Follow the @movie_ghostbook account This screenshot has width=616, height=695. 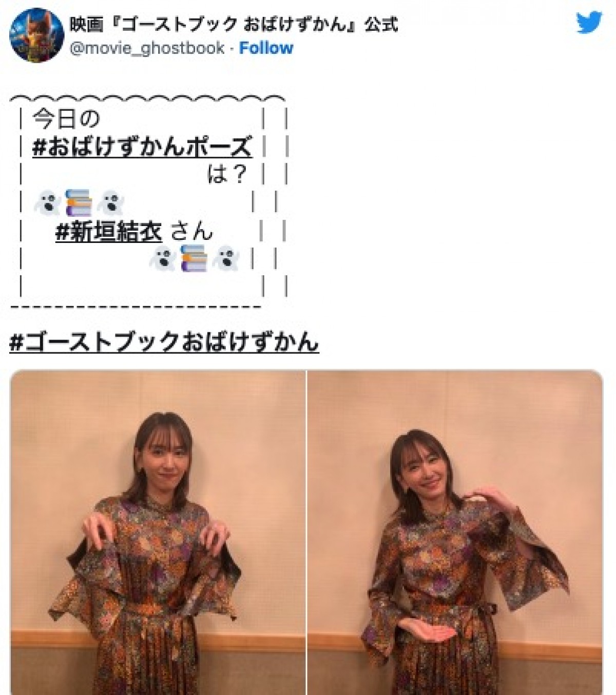[266, 48]
